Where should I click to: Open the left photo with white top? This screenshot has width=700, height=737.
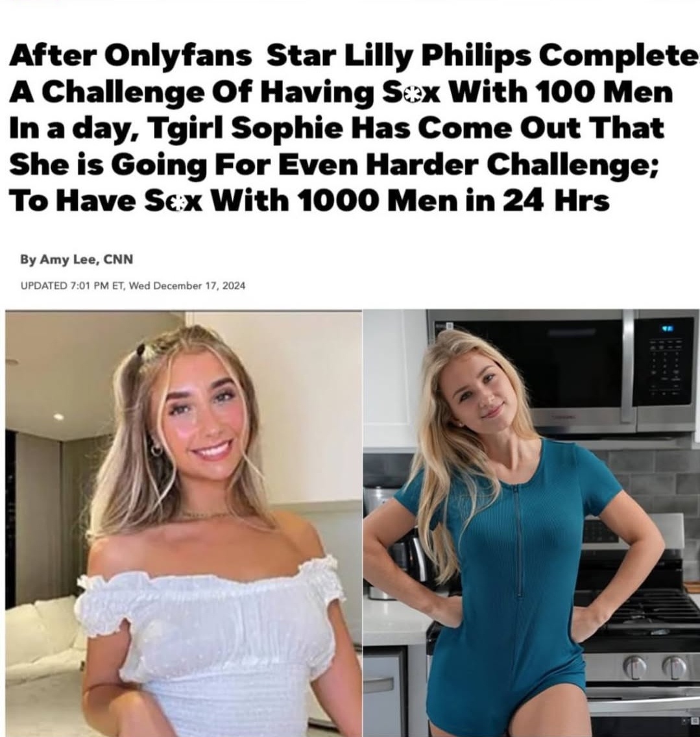coord(184,523)
